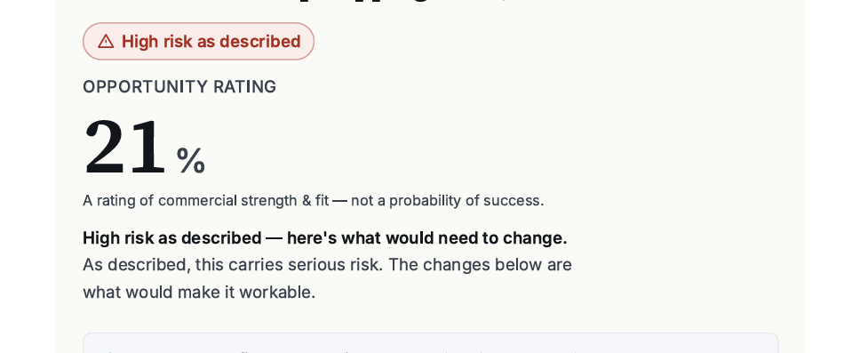Click the 'OPPORTUNITY RATING' label
868x353 pixels.
(179, 87)
